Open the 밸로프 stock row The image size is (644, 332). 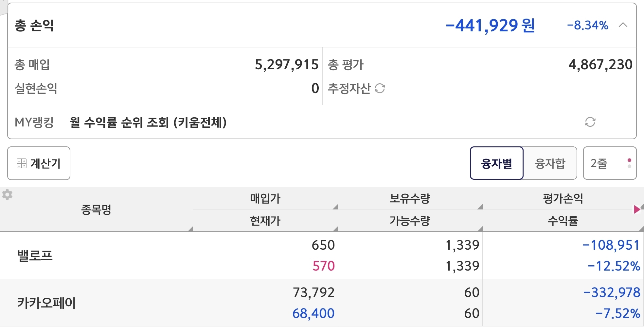(x=35, y=255)
